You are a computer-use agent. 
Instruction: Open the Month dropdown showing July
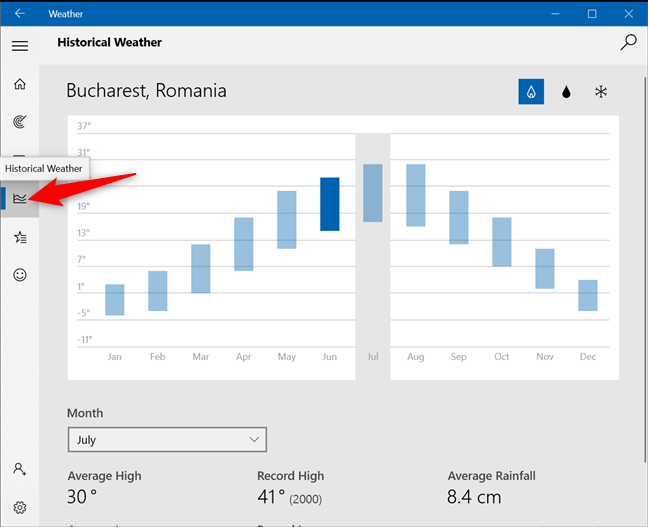point(167,439)
